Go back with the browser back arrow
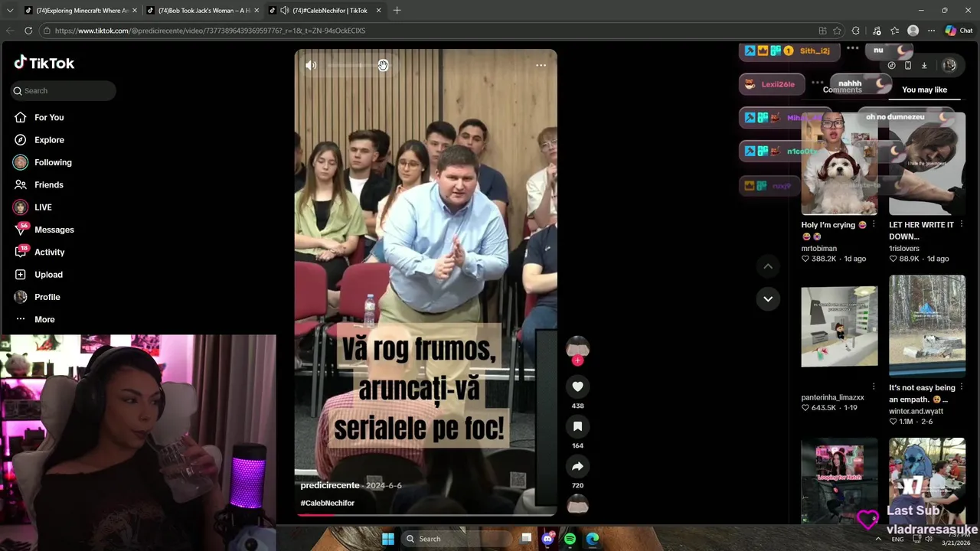The image size is (980, 551). click(x=10, y=31)
